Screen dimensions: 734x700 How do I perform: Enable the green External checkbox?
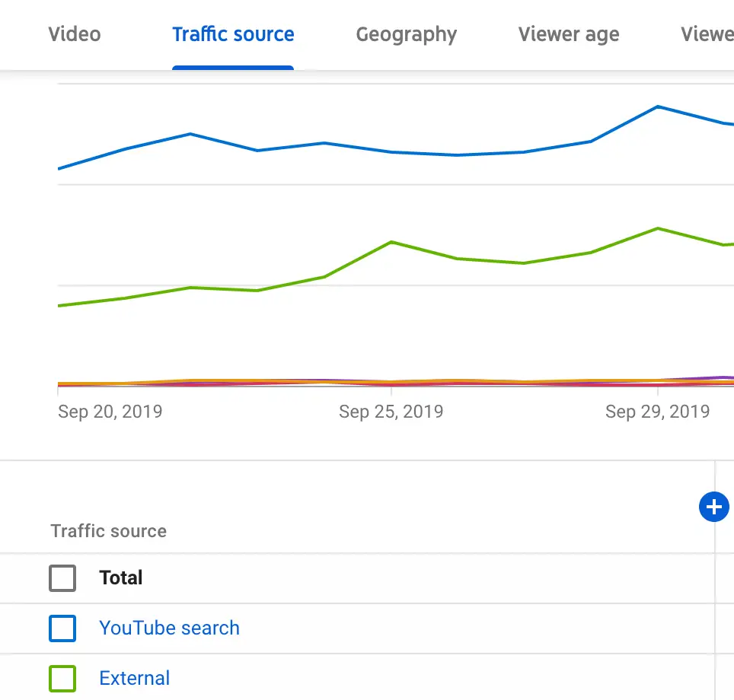click(x=62, y=679)
